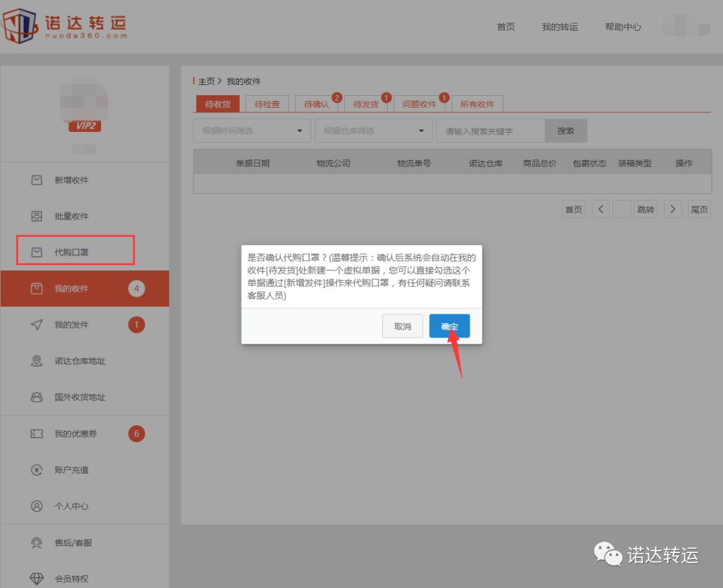Select the 账户充值 coin icon

(x=37, y=469)
